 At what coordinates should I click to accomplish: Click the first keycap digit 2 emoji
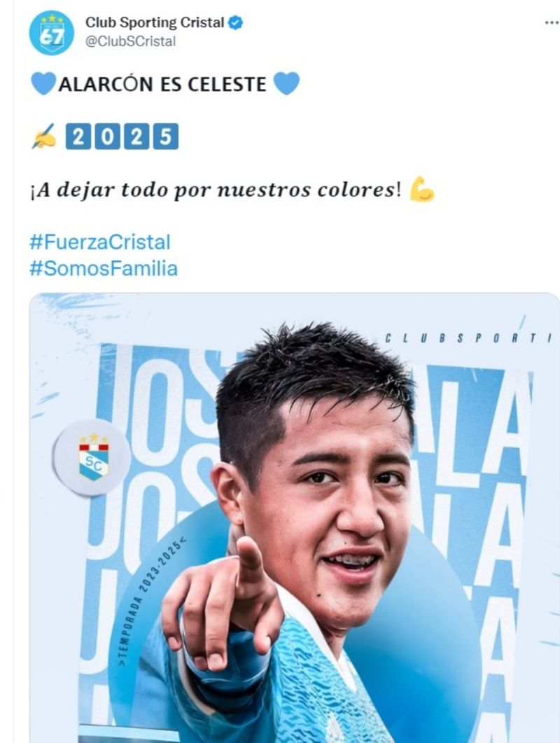tap(78, 137)
